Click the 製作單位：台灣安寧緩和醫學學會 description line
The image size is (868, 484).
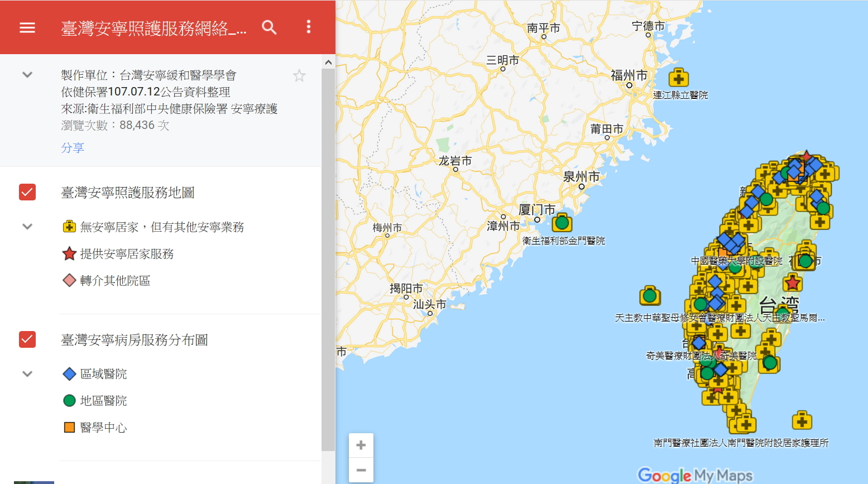pos(148,75)
